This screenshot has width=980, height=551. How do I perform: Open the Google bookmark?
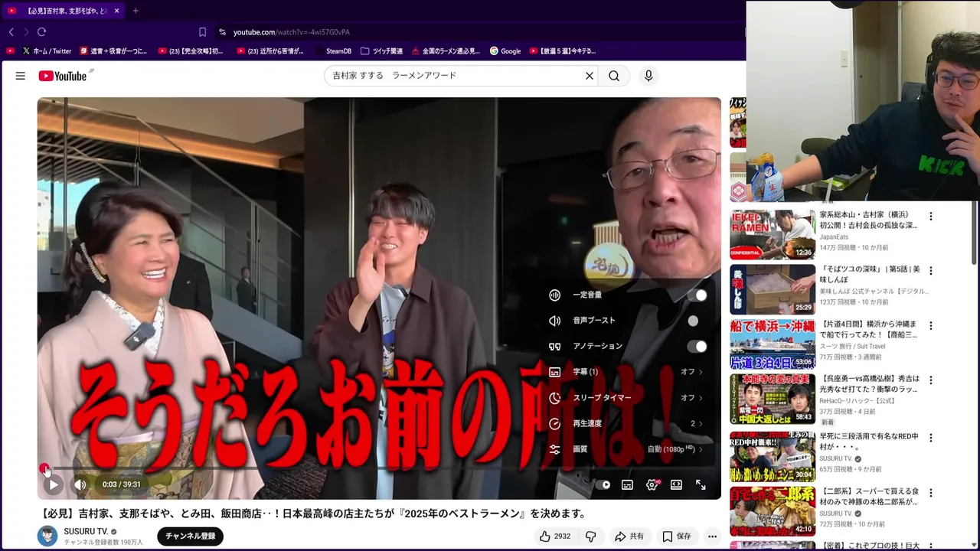505,51
